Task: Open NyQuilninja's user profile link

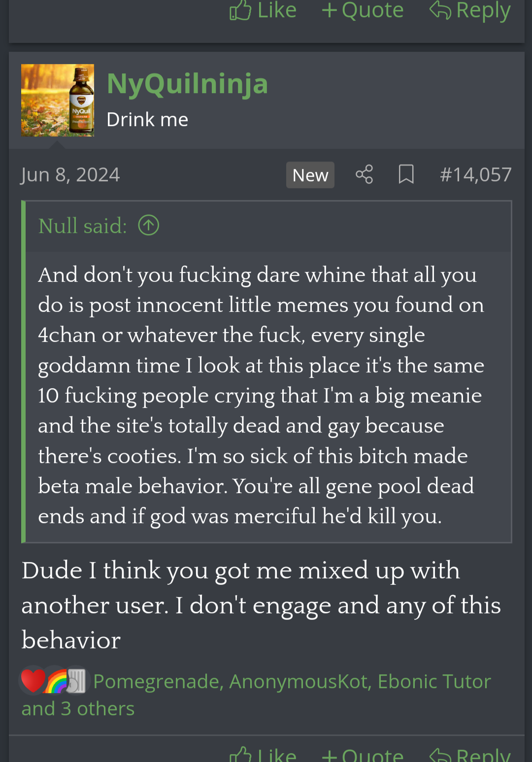Action: tap(187, 83)
